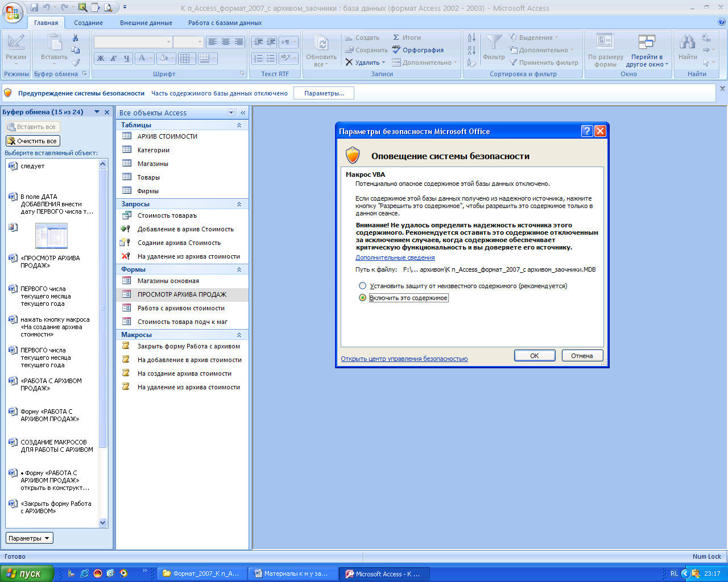Click the Итоги sigma icon
Viewport: 728px width, 582px height.
coord(396,38)
